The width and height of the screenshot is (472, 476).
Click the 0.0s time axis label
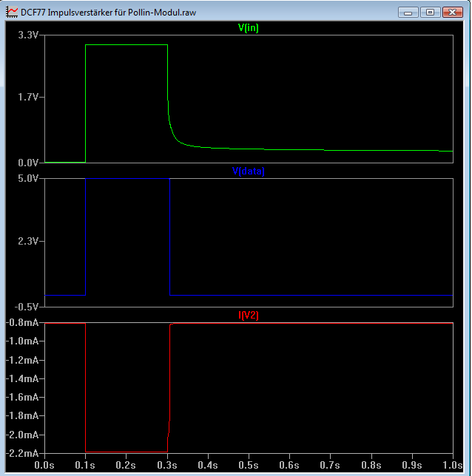pyautogui.click(x=44, y=465)
